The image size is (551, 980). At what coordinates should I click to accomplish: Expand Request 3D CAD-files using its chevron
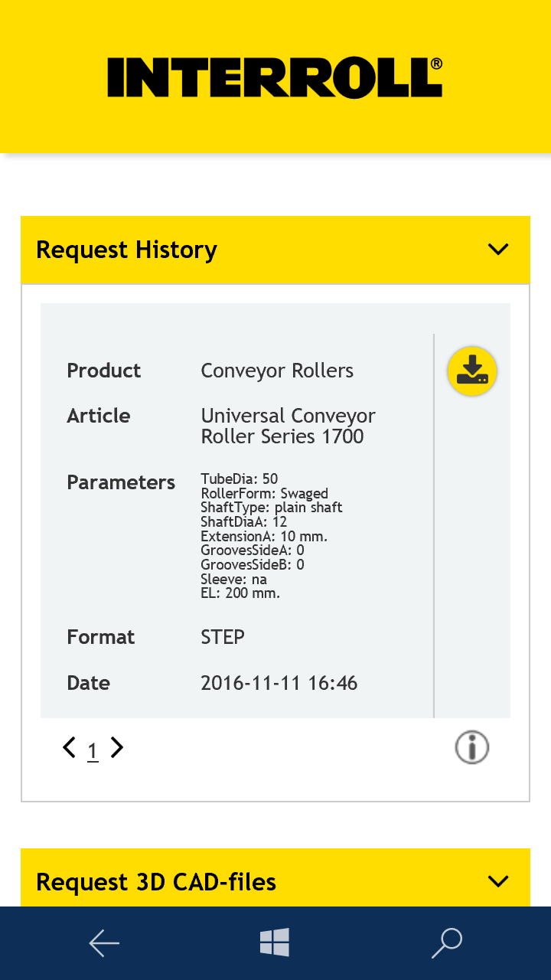[498, 881]
